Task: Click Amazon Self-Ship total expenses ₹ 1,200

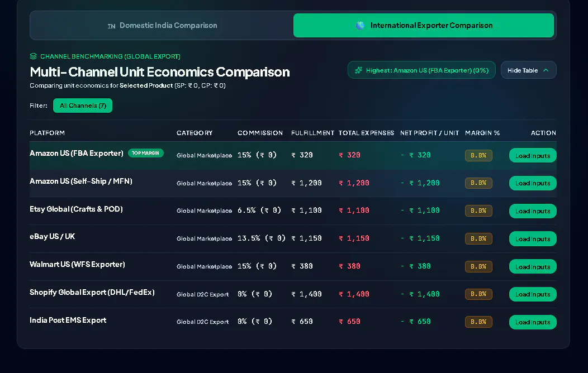Action: click(x=354, y=183)
